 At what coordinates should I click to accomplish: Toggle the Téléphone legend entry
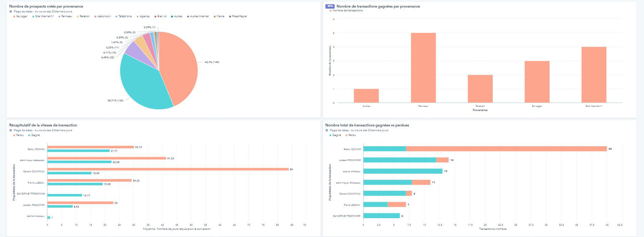(123, 16)
